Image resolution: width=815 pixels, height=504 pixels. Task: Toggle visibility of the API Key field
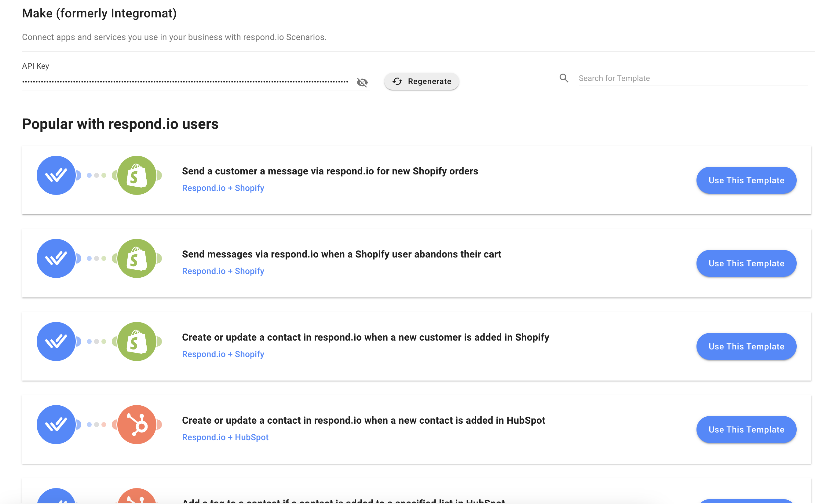coord(362,82)
